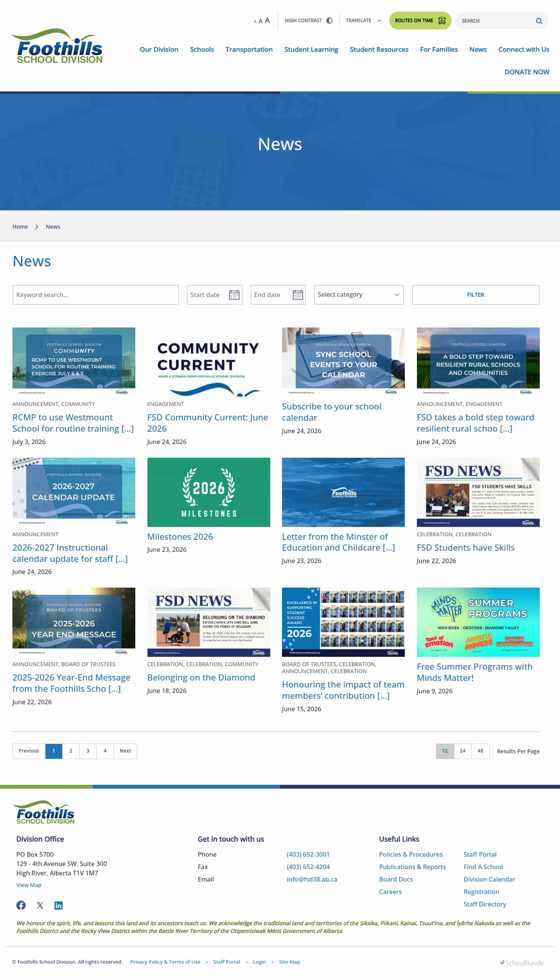The width and height of the screenshot is (560, 980).
Task: Open Free Summer Programs article link
Action: pyautogui.click(x=474, y=672)
